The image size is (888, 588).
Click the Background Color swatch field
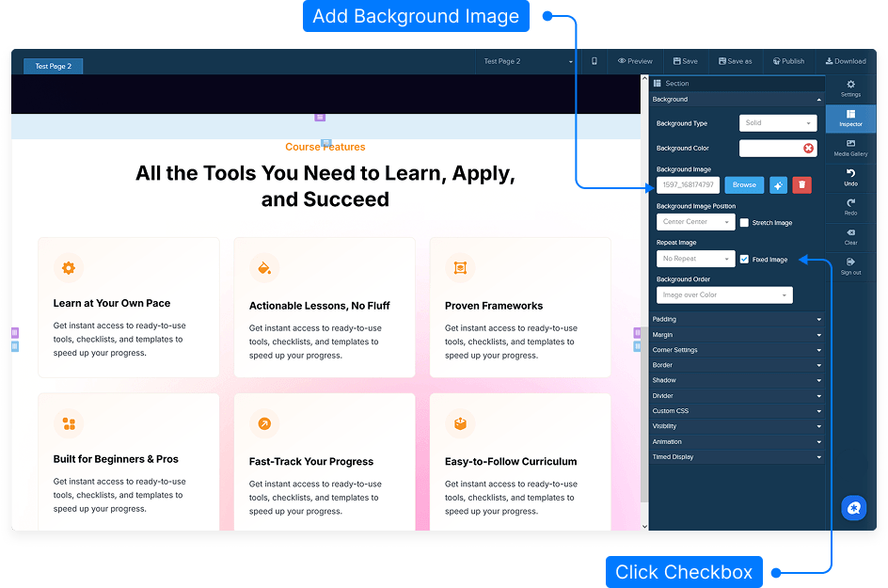coord(771,148)
